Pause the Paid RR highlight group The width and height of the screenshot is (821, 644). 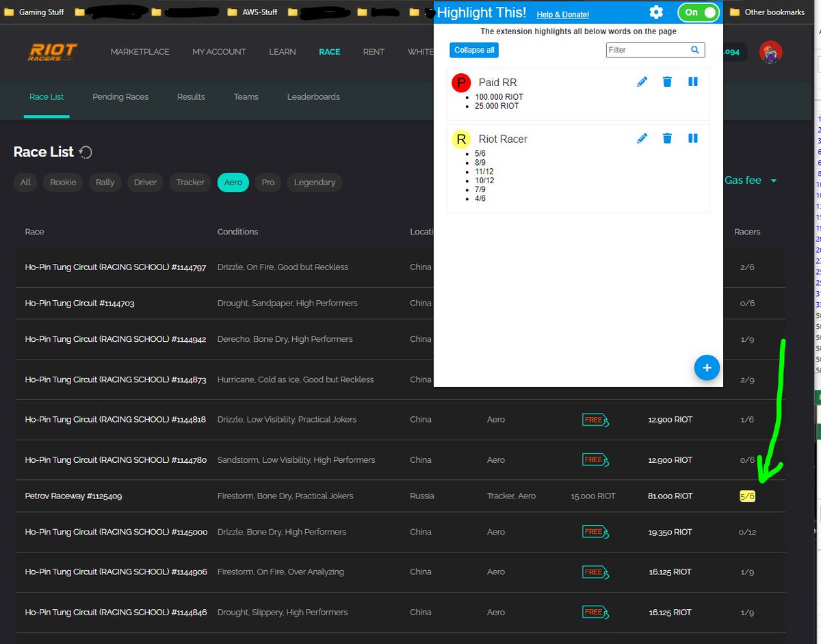coord(692,81)
